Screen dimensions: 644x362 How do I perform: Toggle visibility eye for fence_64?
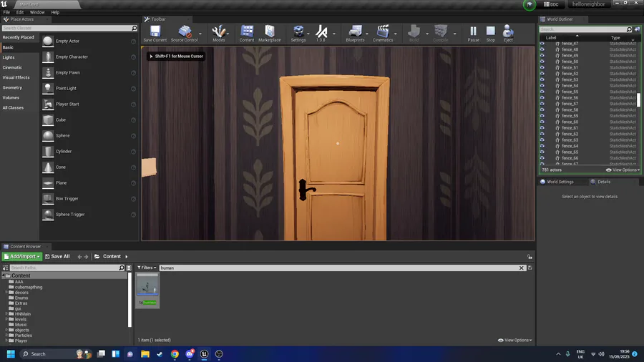(x=542, y=146)
